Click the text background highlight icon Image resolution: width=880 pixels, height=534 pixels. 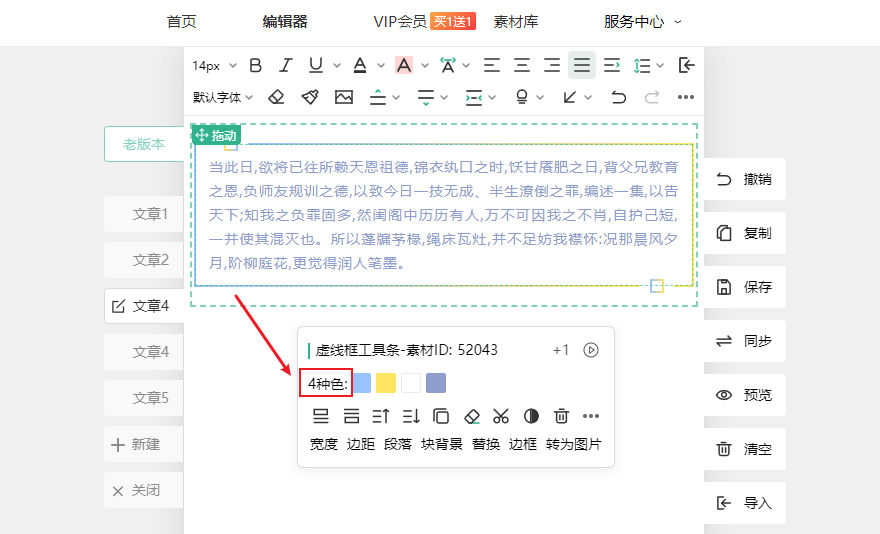(404, 66)
